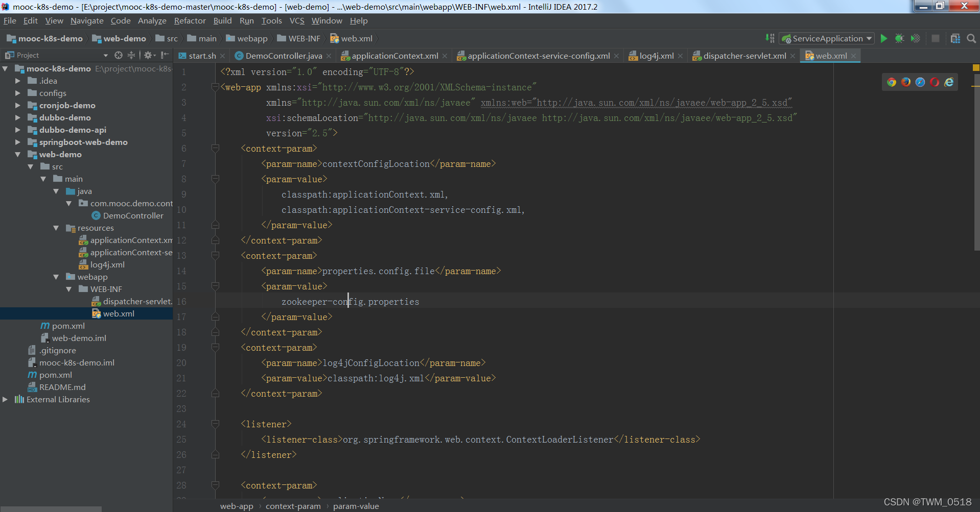980x512 pixels.
Task: Collapse all nodes in Project panel
Action: coord(131,55)
